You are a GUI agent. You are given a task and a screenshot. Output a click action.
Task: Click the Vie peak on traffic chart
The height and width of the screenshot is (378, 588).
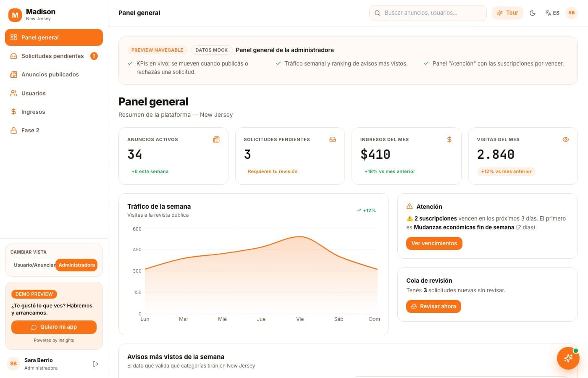coord(300,237)
